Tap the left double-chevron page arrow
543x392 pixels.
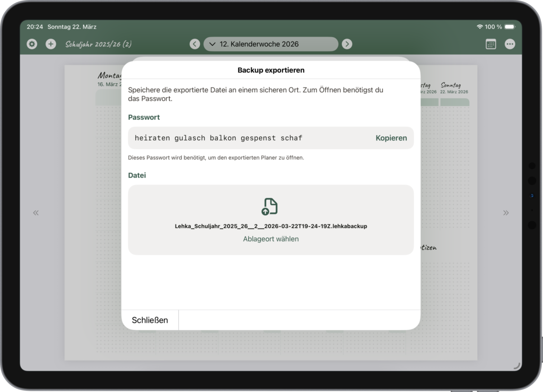[36, 213]
